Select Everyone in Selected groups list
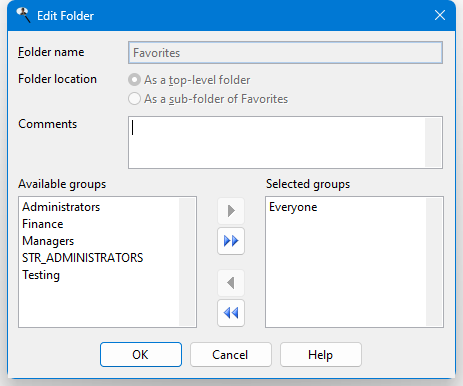This screenshot has width=463, height=386. [x=293, y=207]
